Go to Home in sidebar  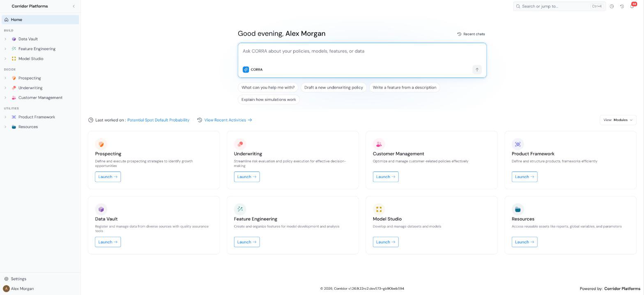tap(40, 20)
